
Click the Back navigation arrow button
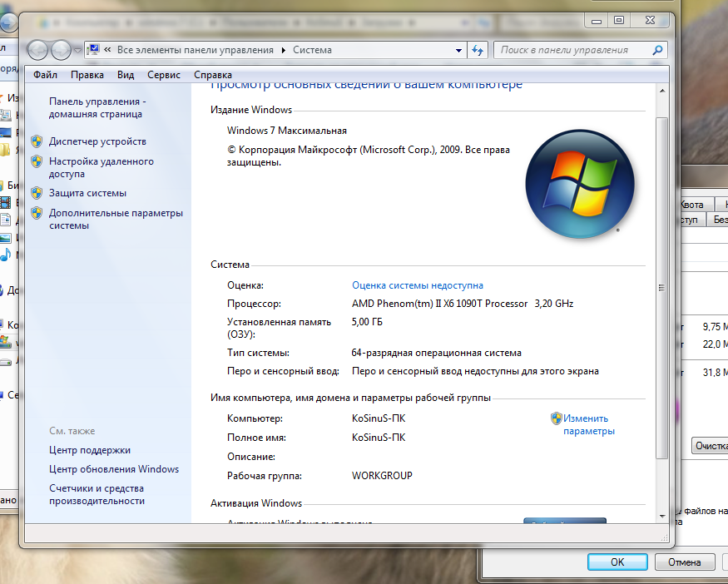tap(38, 50)
